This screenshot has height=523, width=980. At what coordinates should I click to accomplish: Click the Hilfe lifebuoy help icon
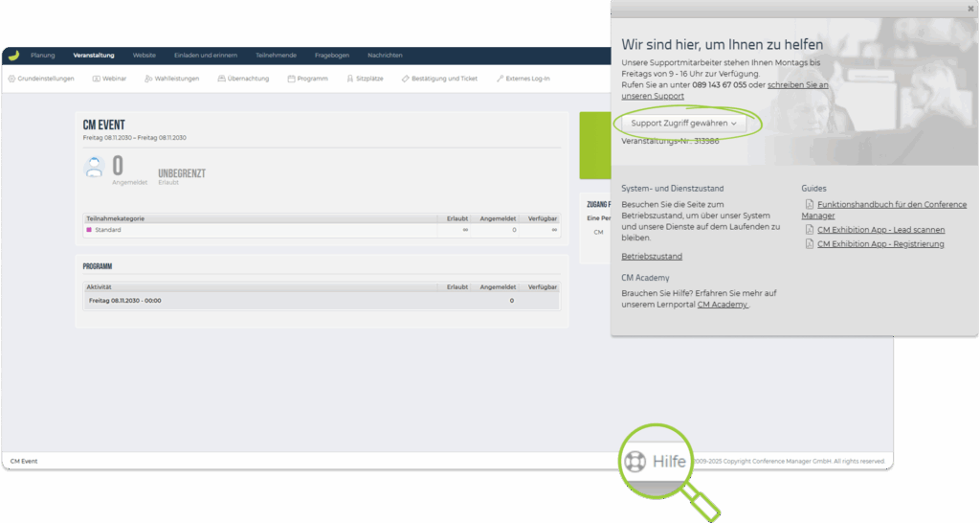(x=635, y=461)
